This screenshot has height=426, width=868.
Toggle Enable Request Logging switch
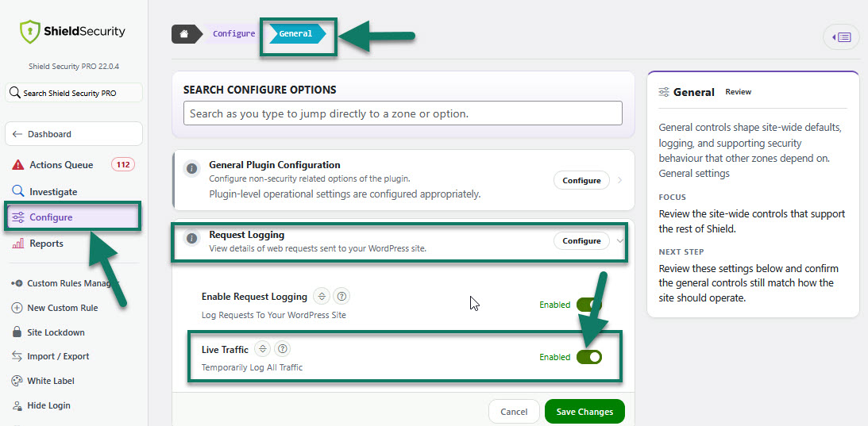click(589, 305)
